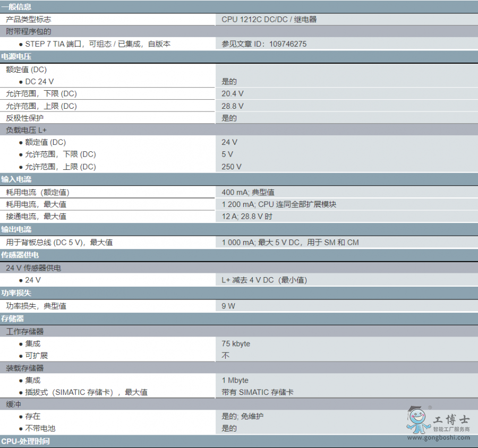Click the 接通电流，最大值 label
This screenshot has width=478, height=448.
click(x=36, y=217)
